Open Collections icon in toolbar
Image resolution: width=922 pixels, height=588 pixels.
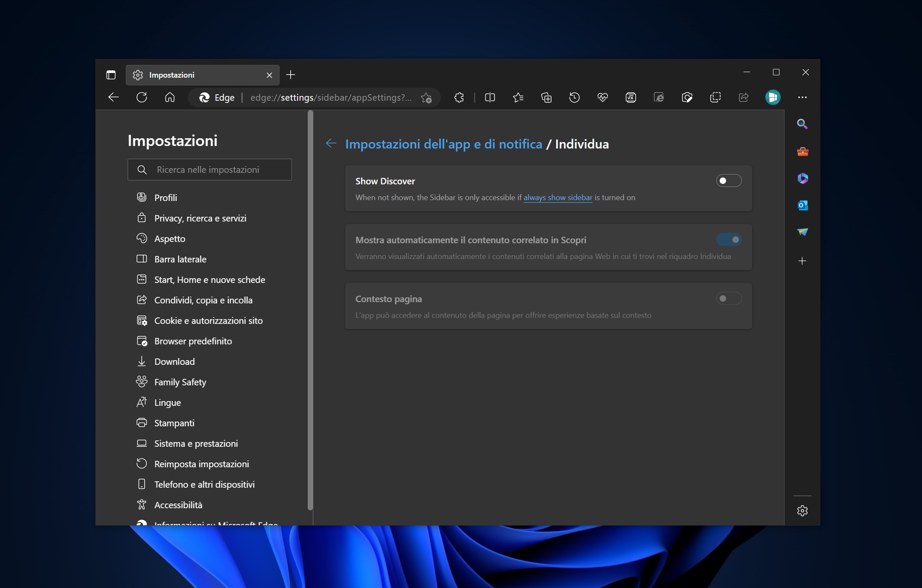546,98
